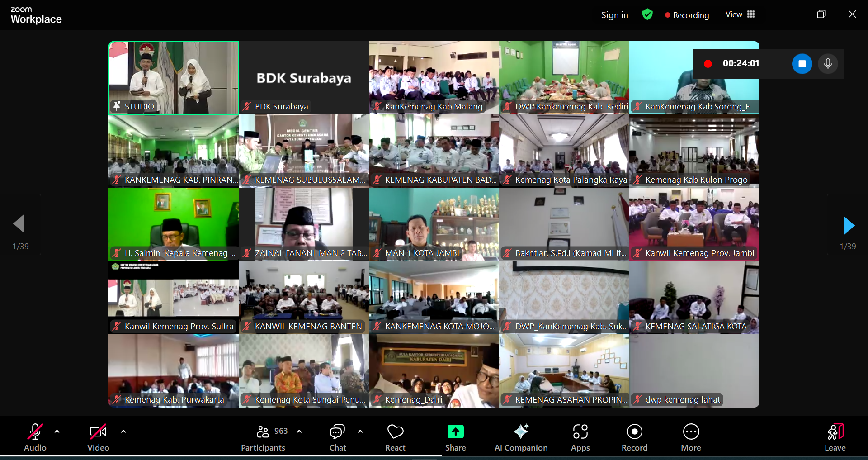The width and height of the screenshot is (868, 460).
Task: Unmute the microphone with Audio button
Action: tap(35, 437)
